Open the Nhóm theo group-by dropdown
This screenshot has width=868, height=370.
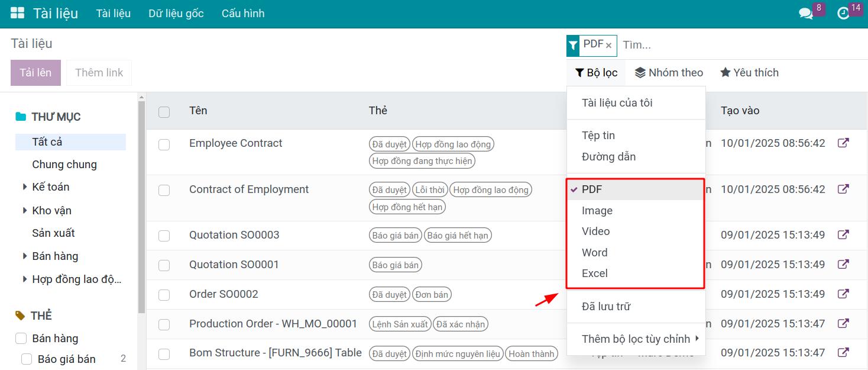point(669,73)
